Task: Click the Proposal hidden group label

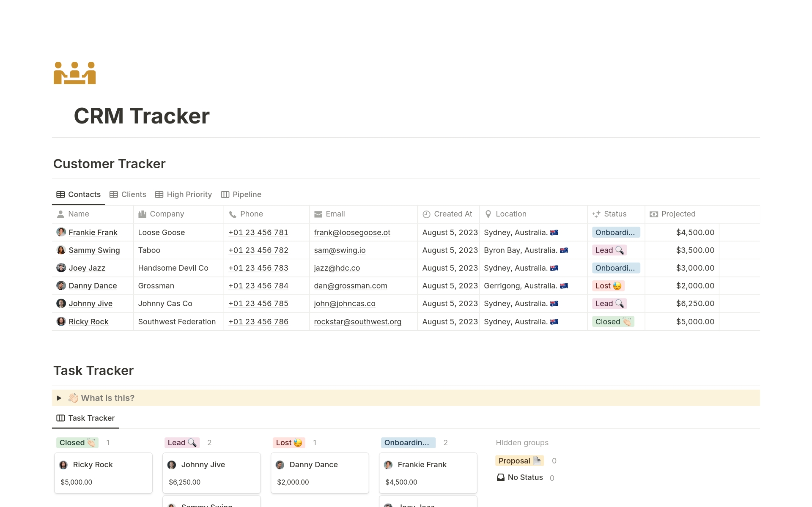Action: 519,460
